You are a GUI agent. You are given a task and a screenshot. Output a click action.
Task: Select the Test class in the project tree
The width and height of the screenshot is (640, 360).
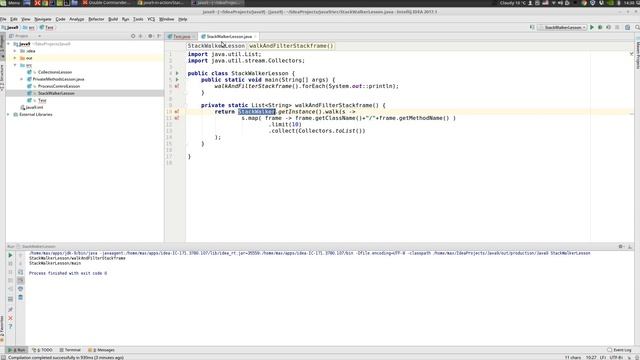[x=42, y=100]
